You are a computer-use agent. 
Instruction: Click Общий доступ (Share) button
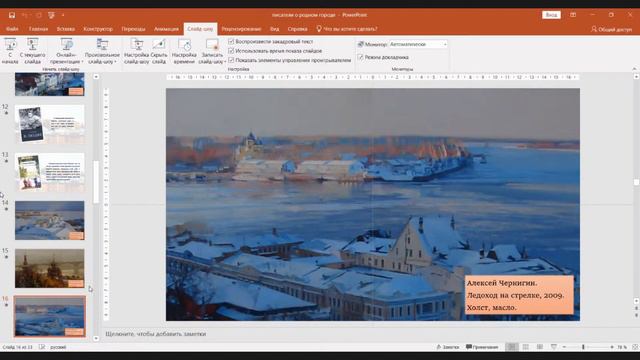[x=611, y=29]
